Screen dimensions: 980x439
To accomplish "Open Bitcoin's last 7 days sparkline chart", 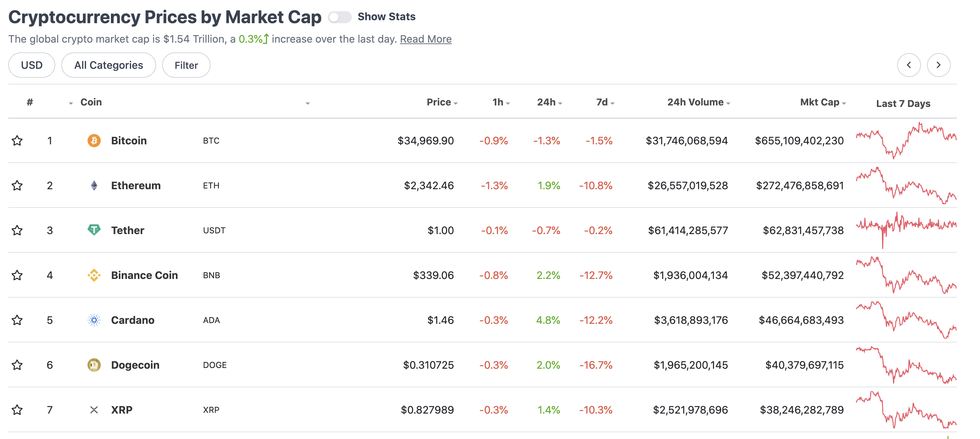I will click(905, 141).
